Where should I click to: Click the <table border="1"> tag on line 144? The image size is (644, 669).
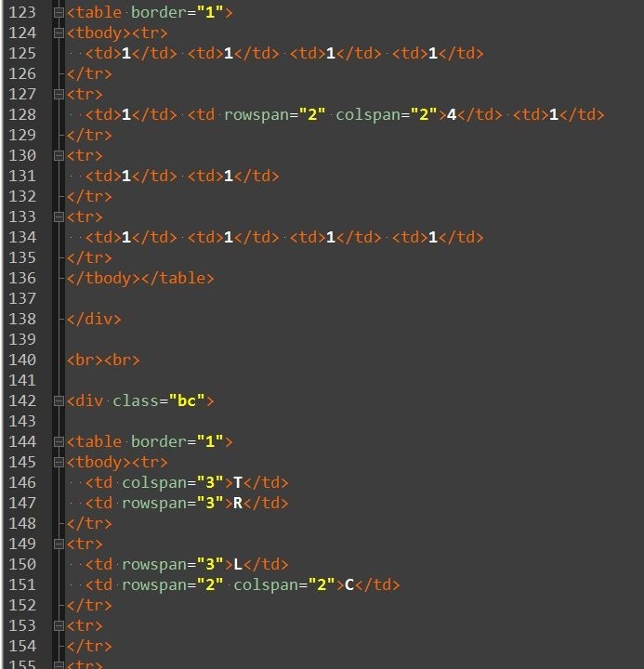[150, 442]
